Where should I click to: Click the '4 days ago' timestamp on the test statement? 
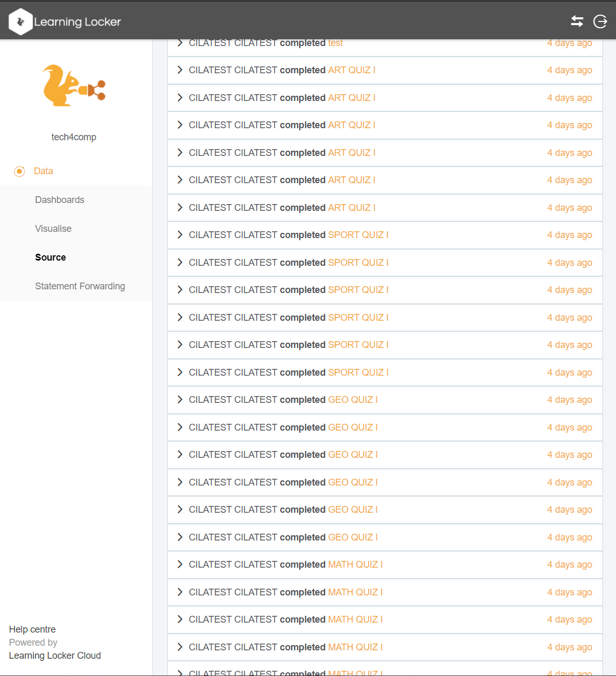pos(569,42)
